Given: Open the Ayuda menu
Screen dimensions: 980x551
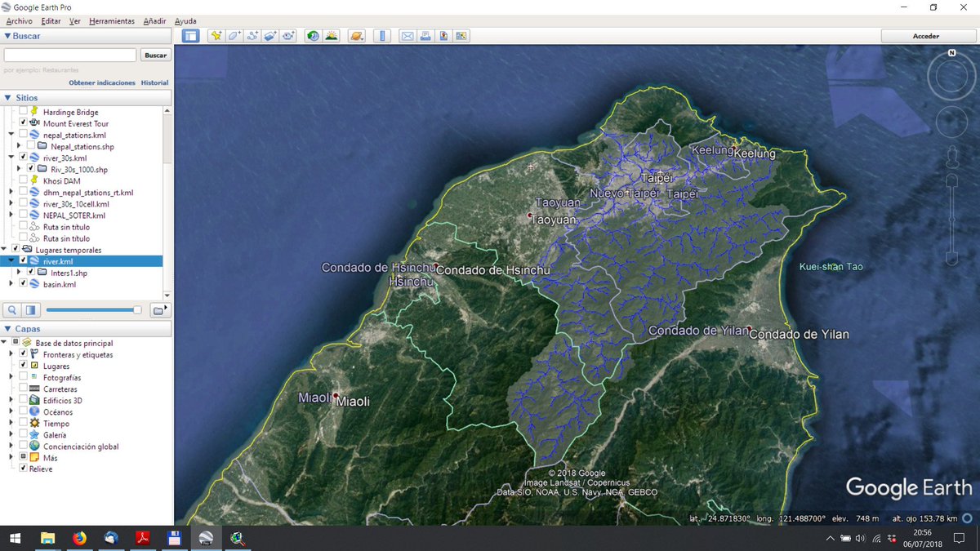Looking at the screenshot, I should [x=185, y=21].
